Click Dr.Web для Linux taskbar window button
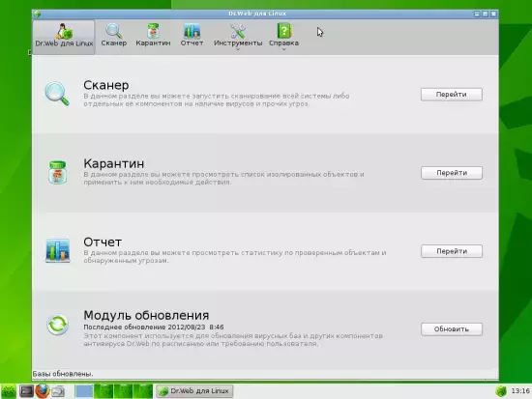532x399 pixels. pos(194,391)
